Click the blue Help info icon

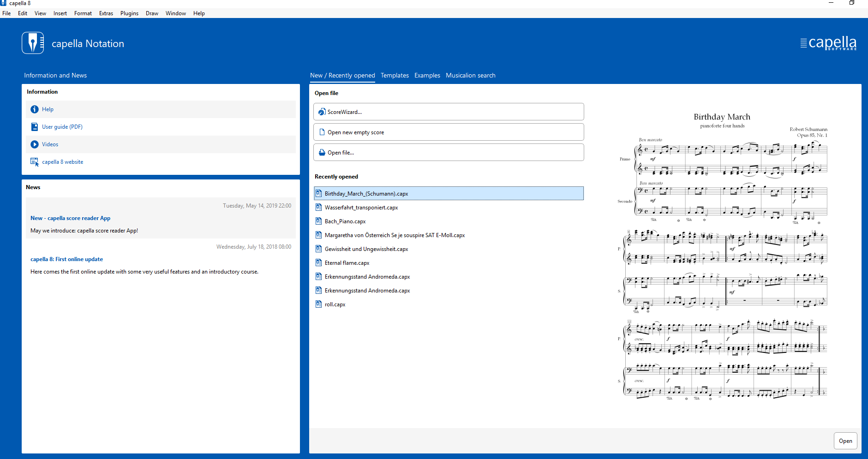[x=35, y=109]
